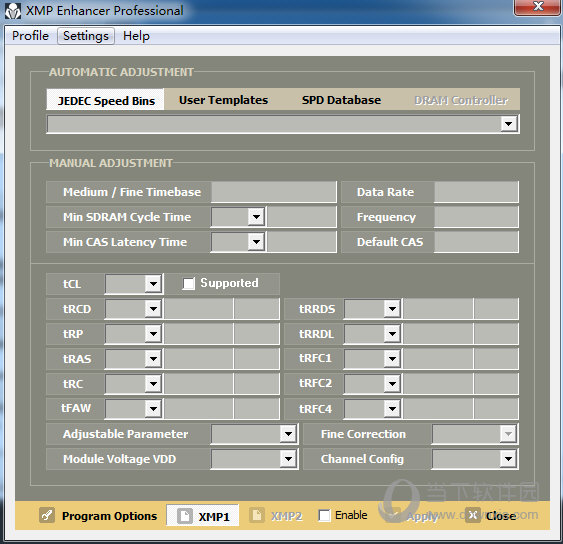Viewport: 563px width, 544px height.
Task: Toggle the tCL Supported checkbox
Action: click(x=189, y=283)
